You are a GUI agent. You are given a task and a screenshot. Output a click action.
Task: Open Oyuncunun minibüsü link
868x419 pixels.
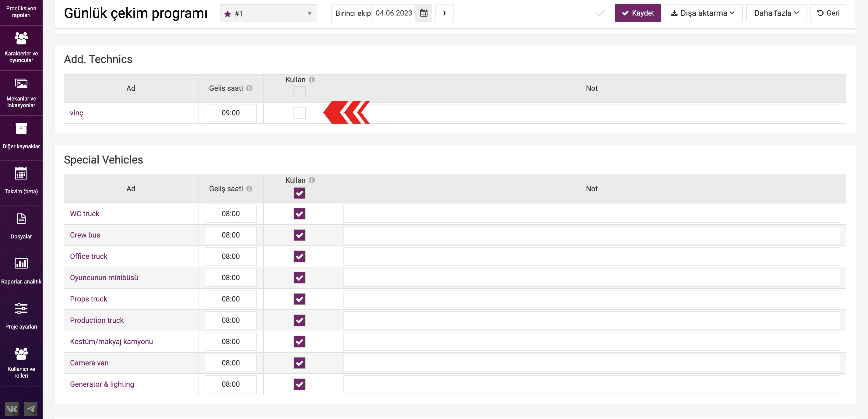(104, 278)
